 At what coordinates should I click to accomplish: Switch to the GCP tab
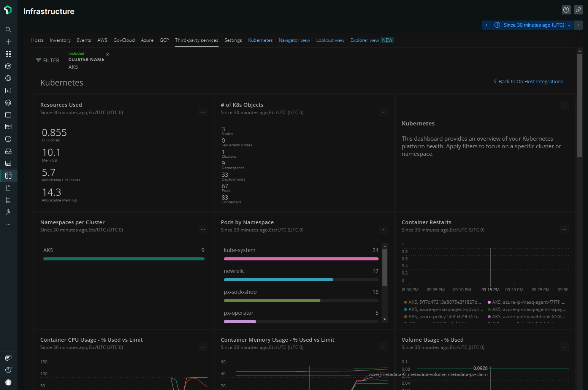[164, 40]
